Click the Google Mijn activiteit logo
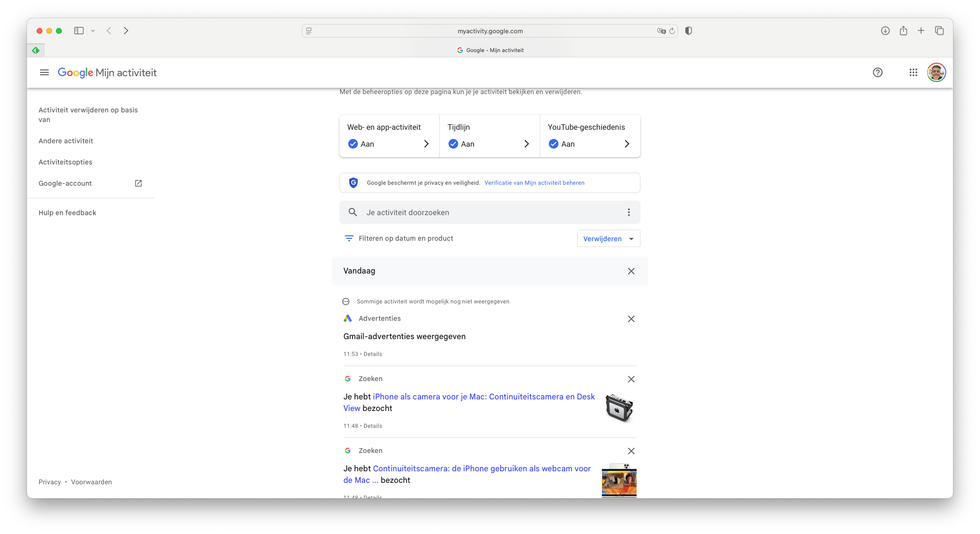 [x=107, y=72]
